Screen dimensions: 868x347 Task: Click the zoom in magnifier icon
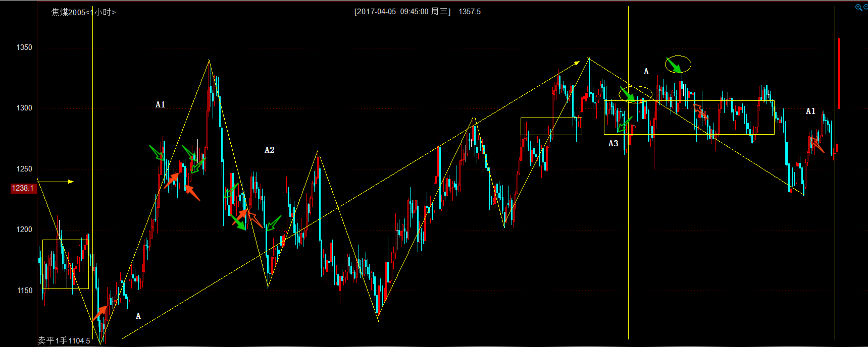pyautogui.click(x=858, y=8)
